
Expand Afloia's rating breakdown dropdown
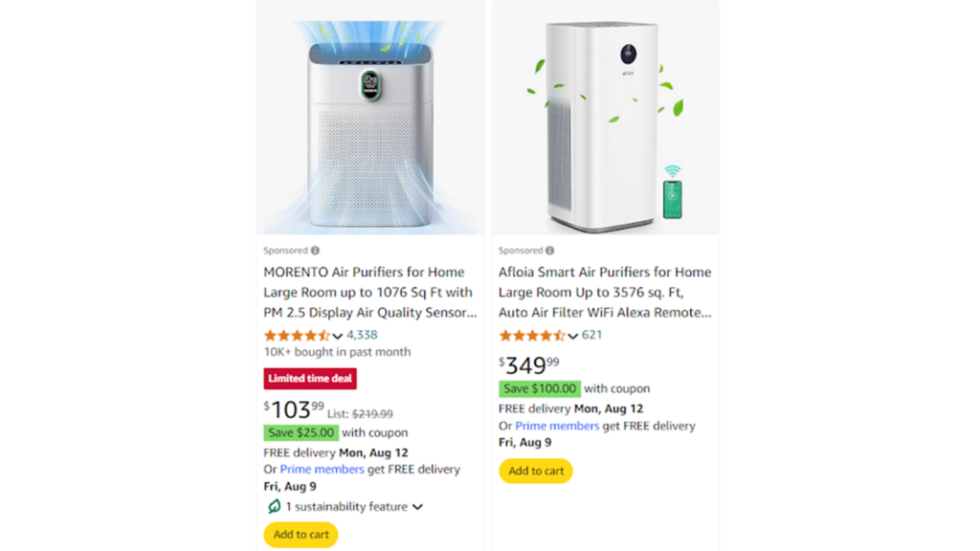[x=572, y=335]
